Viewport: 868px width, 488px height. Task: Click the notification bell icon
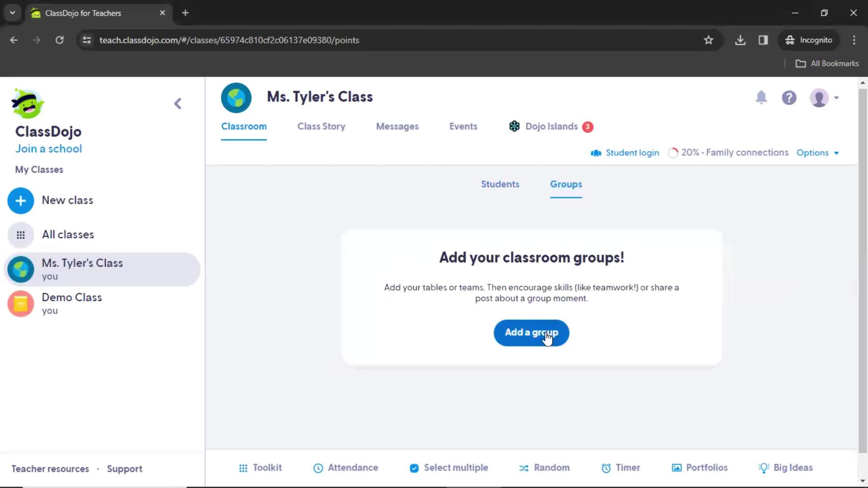[x=761, y=97]
